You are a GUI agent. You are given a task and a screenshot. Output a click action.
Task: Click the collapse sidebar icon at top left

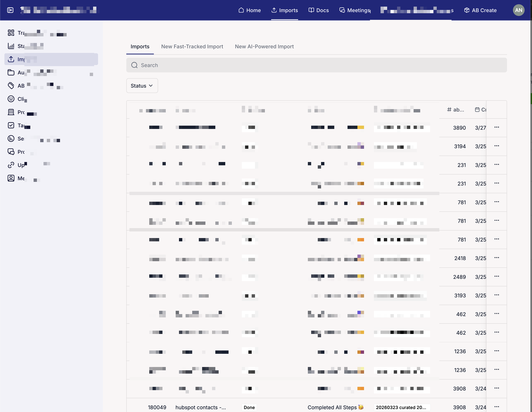[x=10, y=10]
